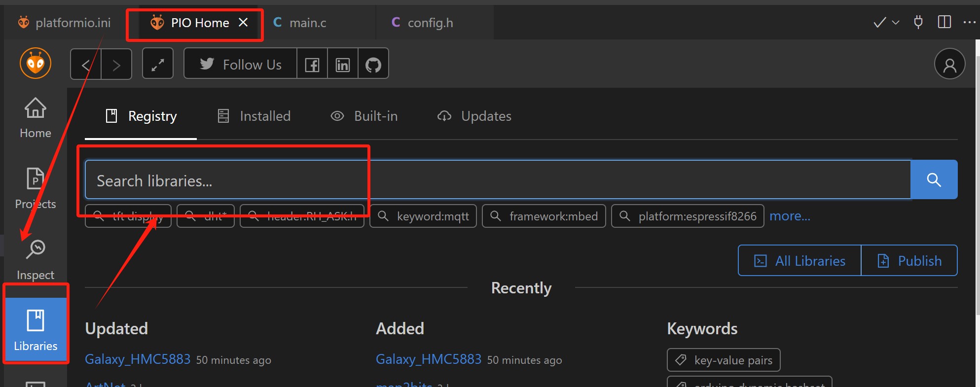Click the Follow Us Twitter button
Screen dimensions: 980x387
241,64
